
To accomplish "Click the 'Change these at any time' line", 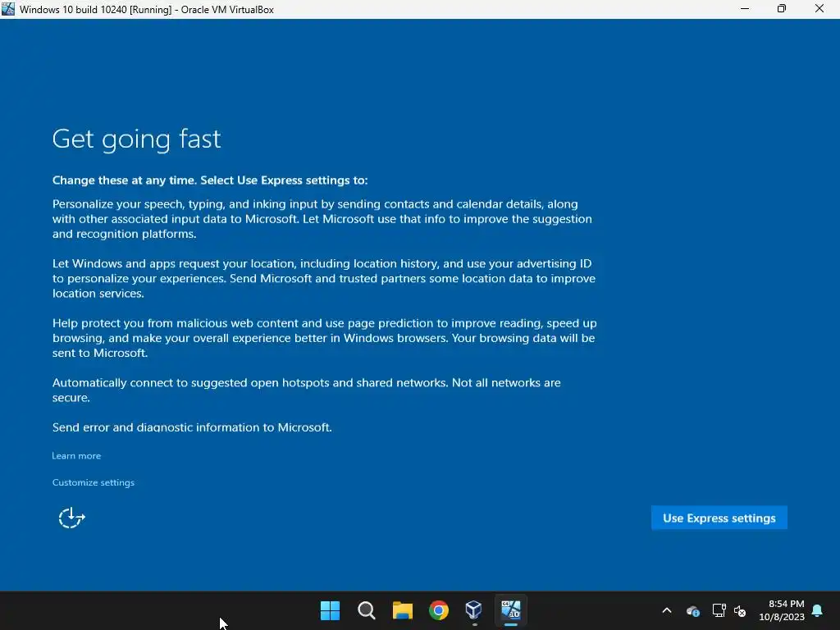I will click(x=210, y=180).
